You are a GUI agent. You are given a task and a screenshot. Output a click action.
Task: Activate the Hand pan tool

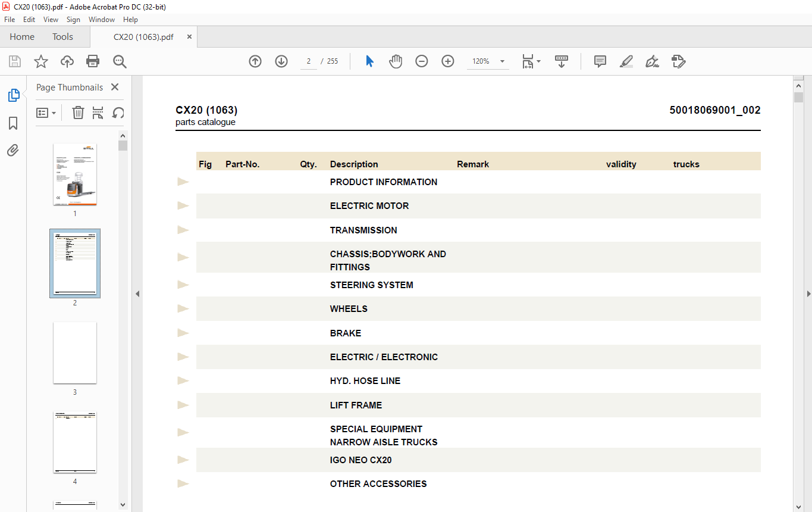click(396, 61)
